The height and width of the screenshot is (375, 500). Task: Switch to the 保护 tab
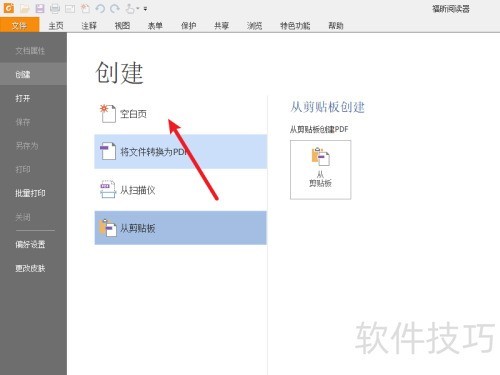188,26
